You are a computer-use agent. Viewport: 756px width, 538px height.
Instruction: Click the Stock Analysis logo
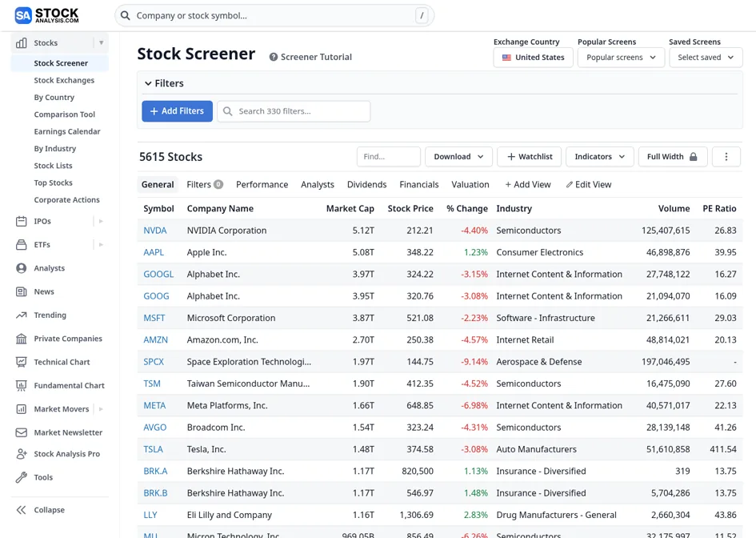pyautogui.click(x=46, y=15)
